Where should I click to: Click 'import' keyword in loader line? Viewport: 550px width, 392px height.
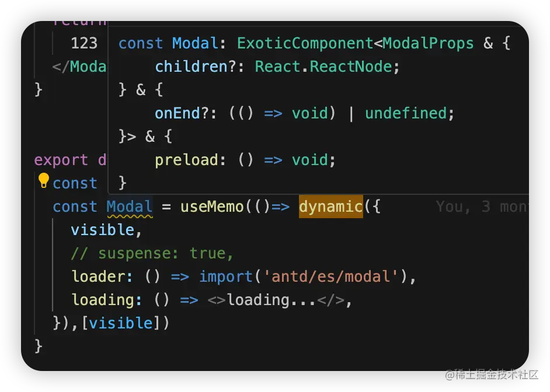click(225, 276)
